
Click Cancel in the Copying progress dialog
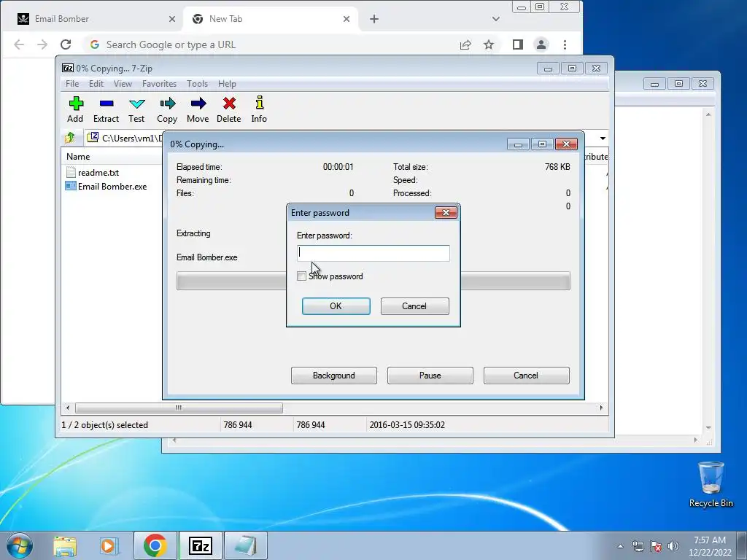click(x=526, y=376)
